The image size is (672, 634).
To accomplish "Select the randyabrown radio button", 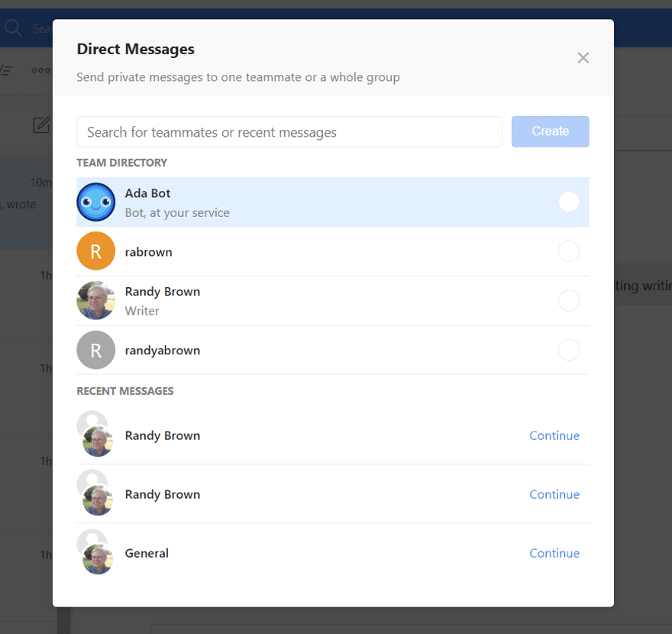I will [x=569, y=350].
